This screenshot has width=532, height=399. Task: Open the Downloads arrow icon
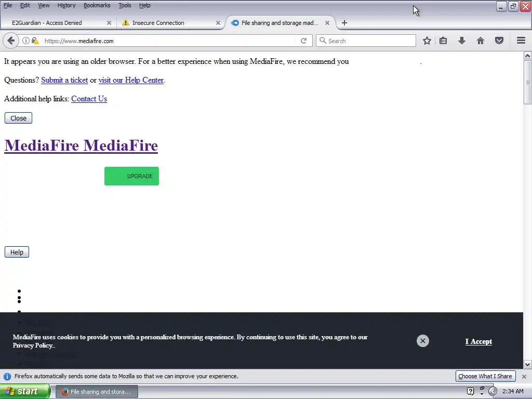(462, 41)
